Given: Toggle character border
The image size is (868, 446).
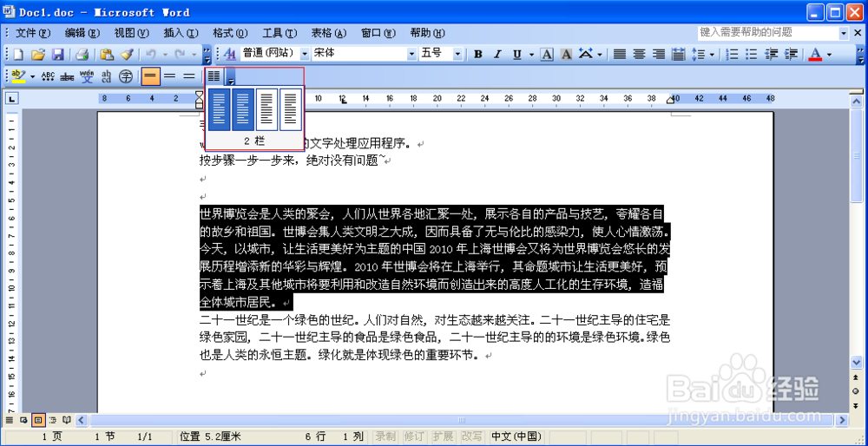Looking at the screenshot, I should tap(547, 54).
